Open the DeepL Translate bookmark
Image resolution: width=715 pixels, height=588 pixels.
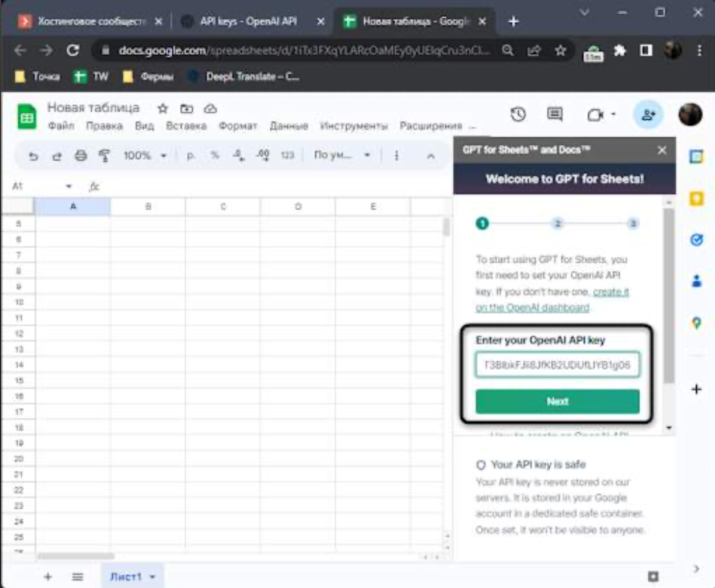(243, 76)
